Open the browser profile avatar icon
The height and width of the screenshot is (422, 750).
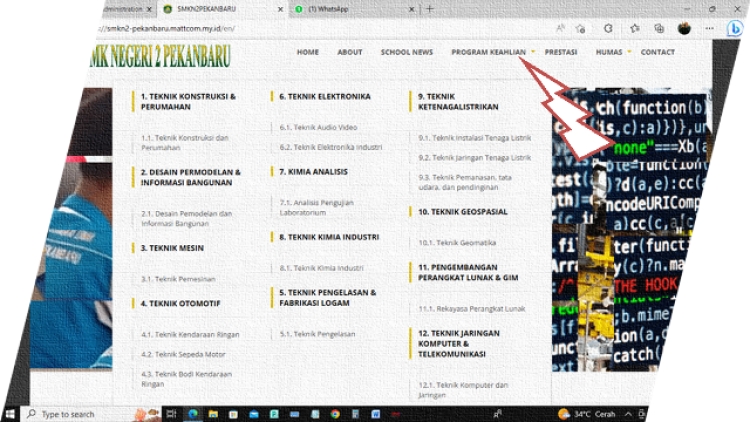684,28
